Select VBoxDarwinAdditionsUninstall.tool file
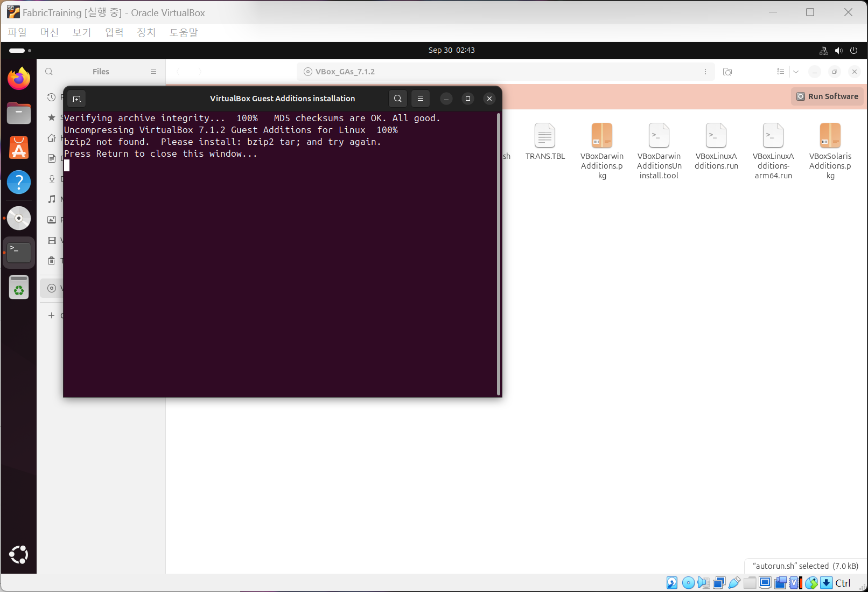The image size is (868, 592). click(x=659, y=151)
